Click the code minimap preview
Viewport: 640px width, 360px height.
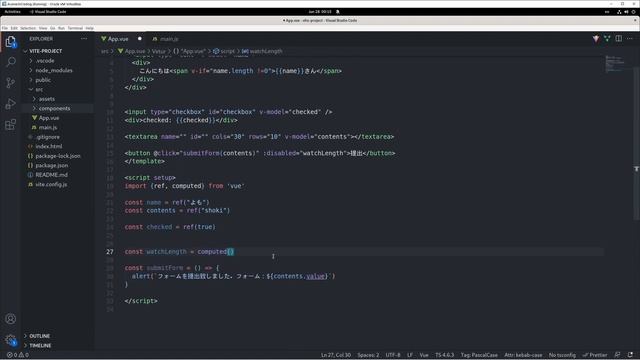coord(615,64)
